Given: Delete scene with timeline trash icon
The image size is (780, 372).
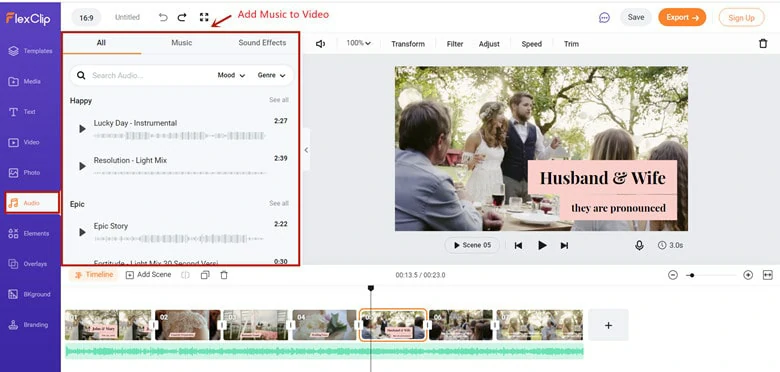Looking at the screenshot, I should (x=224, y=275).
